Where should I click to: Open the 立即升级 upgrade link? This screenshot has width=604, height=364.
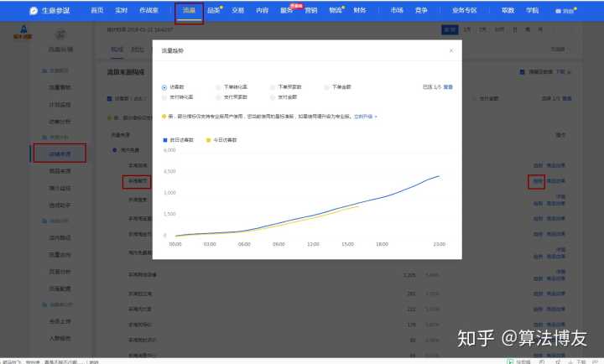pos(364,117)
